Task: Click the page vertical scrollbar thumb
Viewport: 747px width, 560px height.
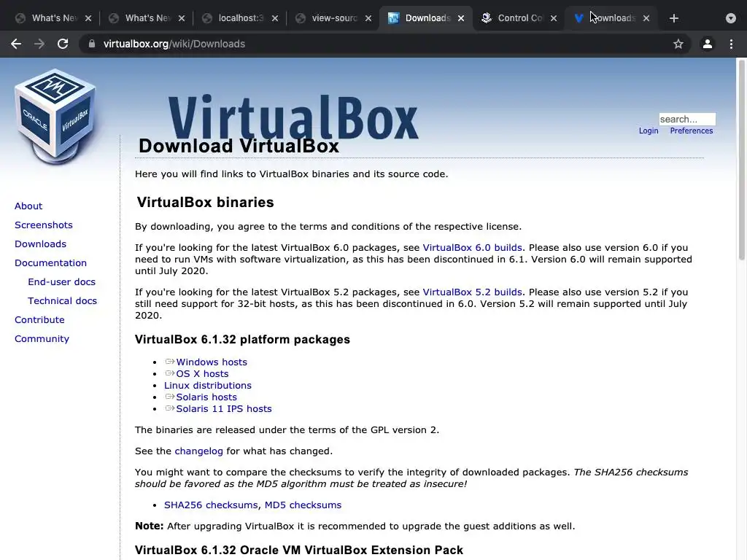Action: coord(741,160)
